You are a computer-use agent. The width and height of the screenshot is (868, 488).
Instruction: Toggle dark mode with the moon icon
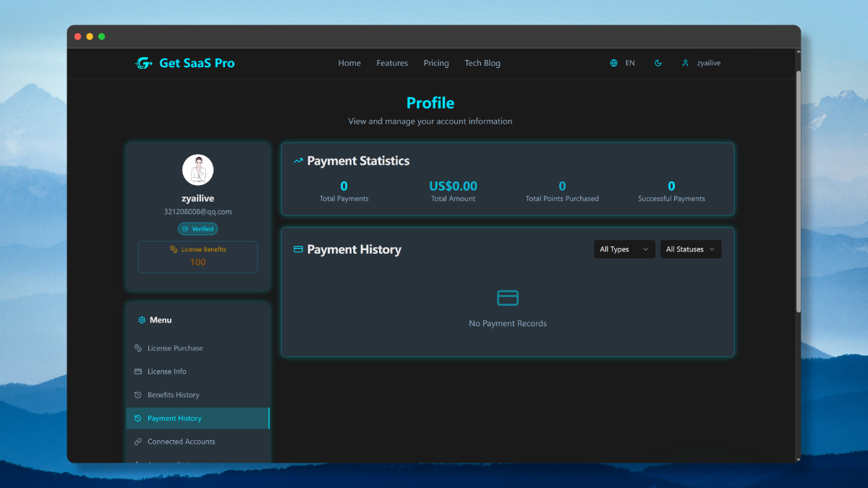pyautogui.click(x=658, y=63)
